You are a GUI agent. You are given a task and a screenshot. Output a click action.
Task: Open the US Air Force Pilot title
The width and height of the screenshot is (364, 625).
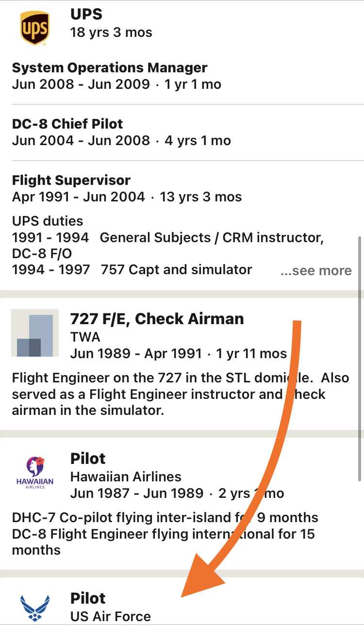(x=88, y=598)
